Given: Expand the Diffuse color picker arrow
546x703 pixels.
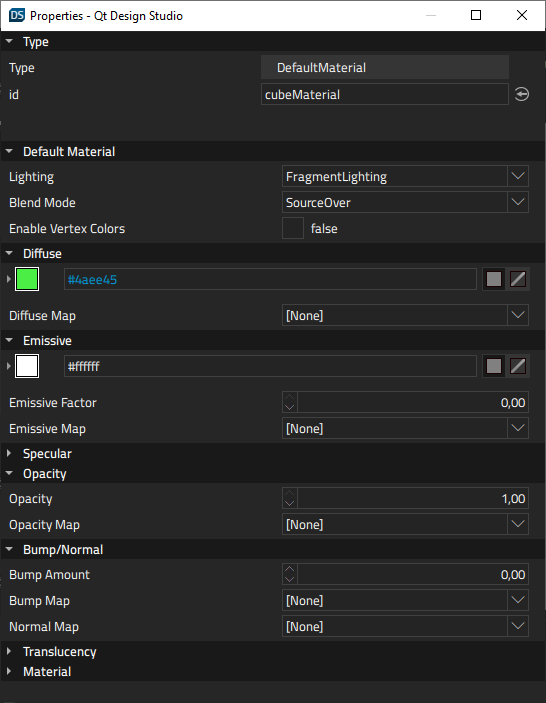Looking at the screenshot, I should 9,279.
